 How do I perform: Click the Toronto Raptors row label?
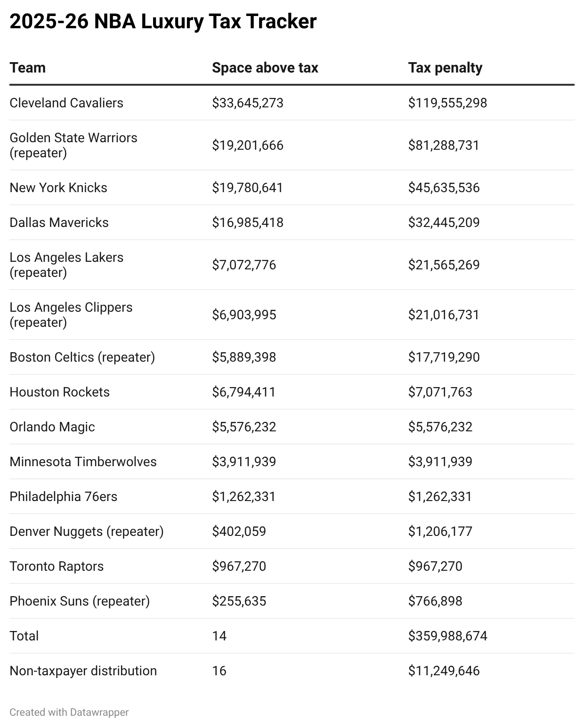[x=57, y=566]
